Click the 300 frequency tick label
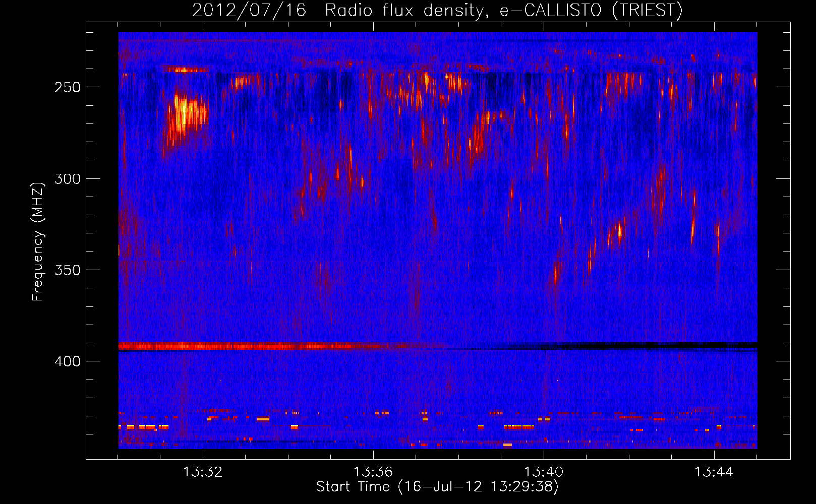 click(68, 179)
